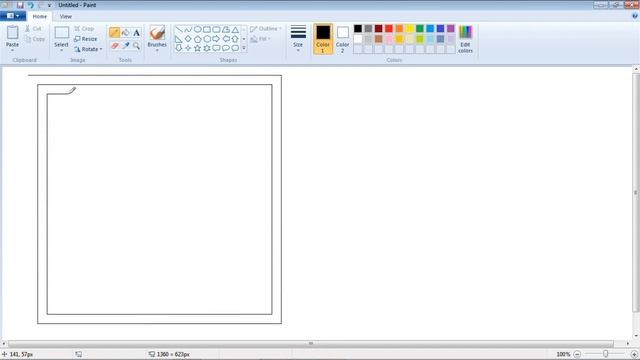The width and height of the screenshot is (640, 360).
Task: Open the Paint file menu button
Action: coord(13,16)
